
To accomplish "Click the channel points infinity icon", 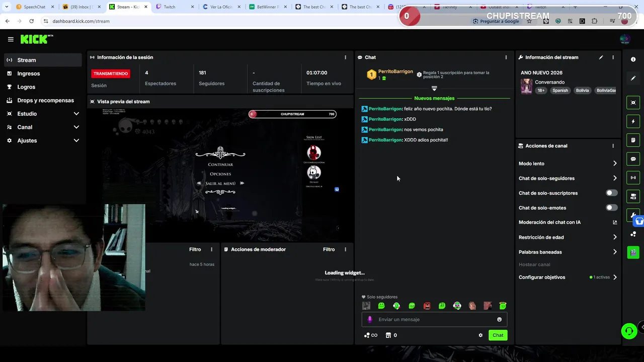I will [371, 335].
